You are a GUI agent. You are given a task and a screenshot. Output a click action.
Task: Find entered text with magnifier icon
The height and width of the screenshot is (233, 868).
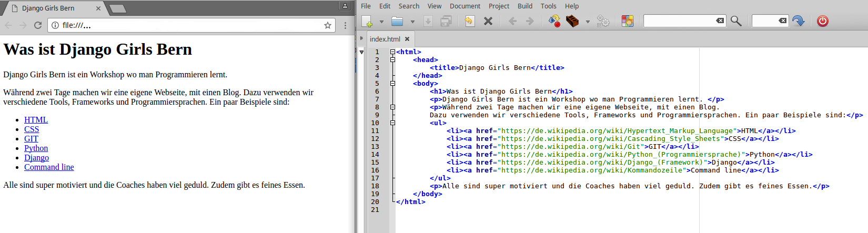coord(736,21)
